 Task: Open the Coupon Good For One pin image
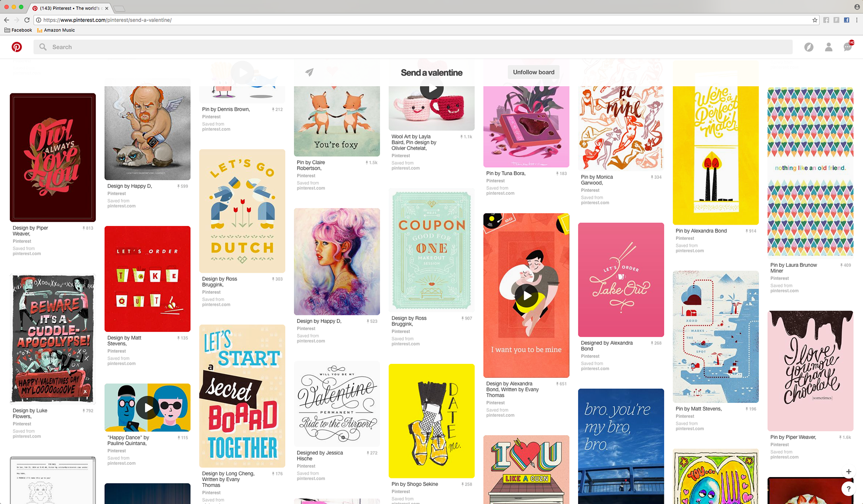pyautogui.click(x=431, y=250)
